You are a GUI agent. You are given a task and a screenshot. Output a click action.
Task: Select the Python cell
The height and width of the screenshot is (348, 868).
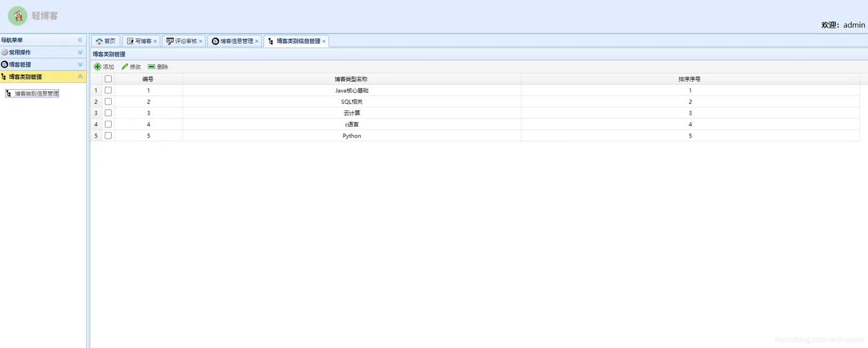[x=352, y=136]
